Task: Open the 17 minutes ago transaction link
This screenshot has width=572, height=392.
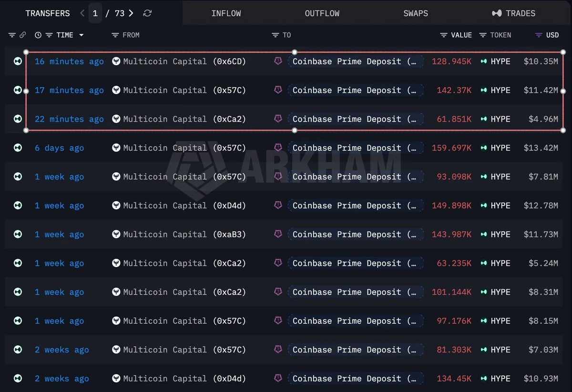Action: click(69, 90)
